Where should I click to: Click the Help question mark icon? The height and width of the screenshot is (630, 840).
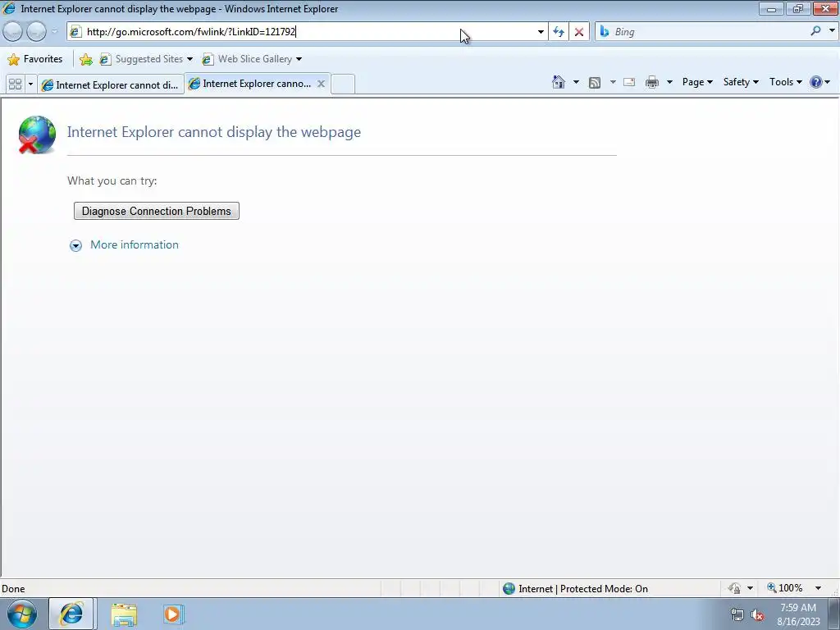pyautogui.click(x=816, y=82)
